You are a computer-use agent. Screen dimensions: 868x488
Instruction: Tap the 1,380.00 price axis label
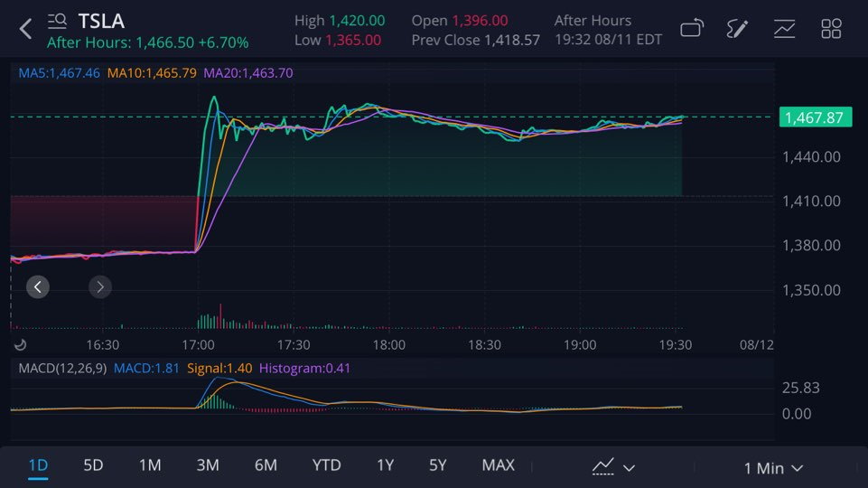point(811,246)
